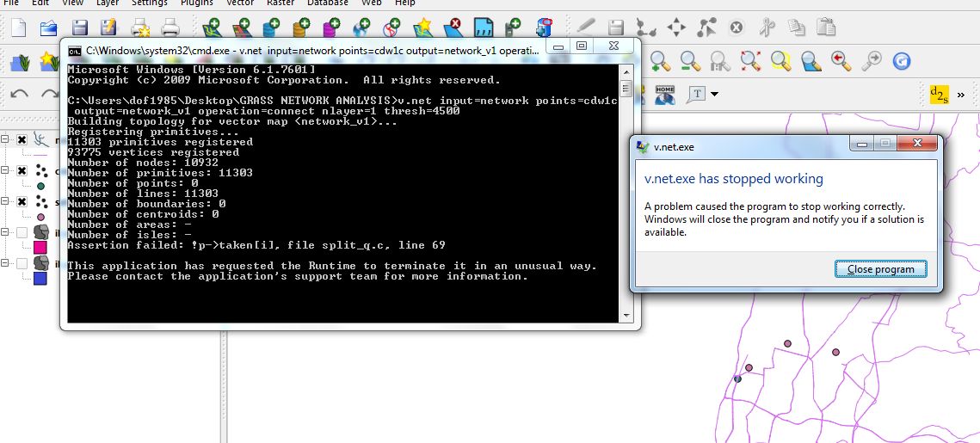This screenshot has width=980, height=443.
Task: Open the Layer menu
Action: pos(108,3)
